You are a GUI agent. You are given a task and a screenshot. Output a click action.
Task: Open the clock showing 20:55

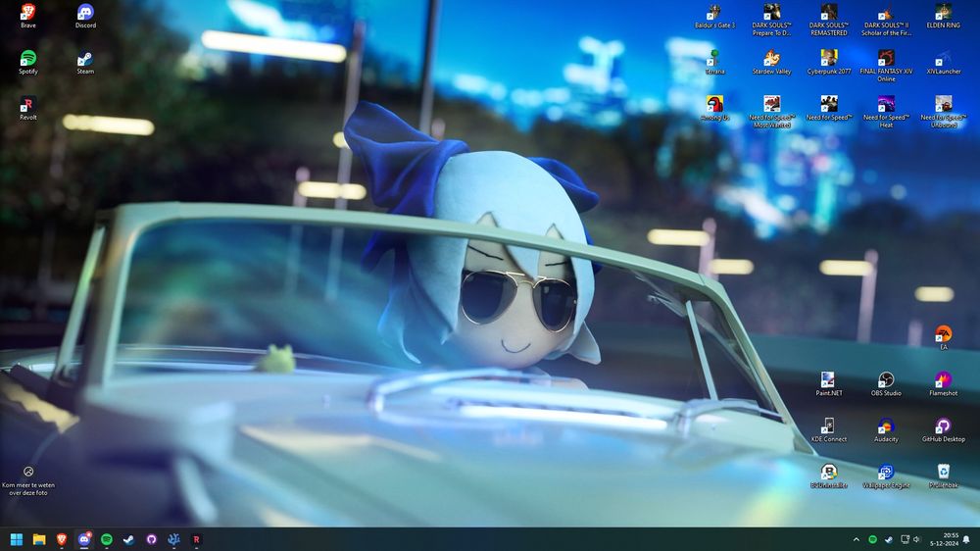point(944,539)
